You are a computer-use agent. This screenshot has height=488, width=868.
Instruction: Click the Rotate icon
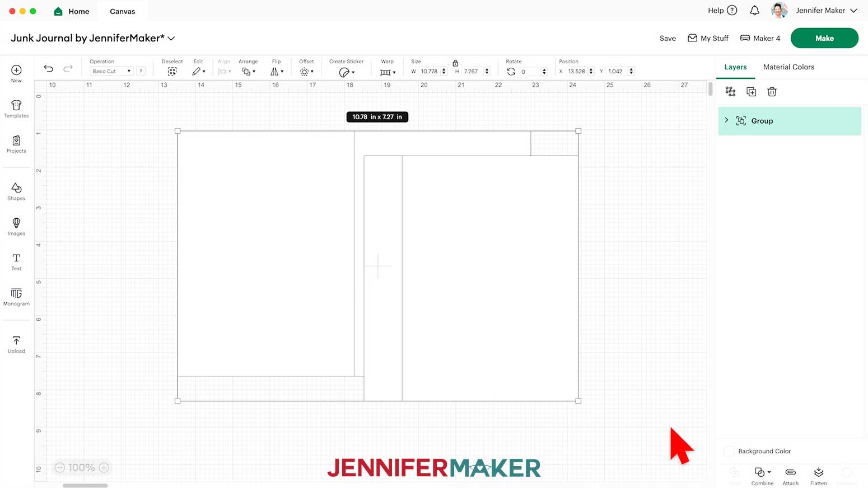pos(511,72)
